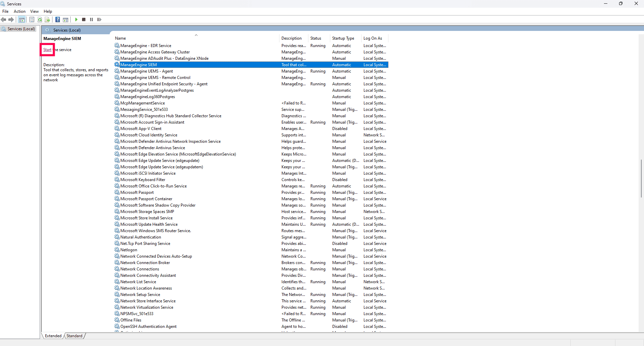Open the Help menu
The image size is (644, 346).
[x=48, y=11]
